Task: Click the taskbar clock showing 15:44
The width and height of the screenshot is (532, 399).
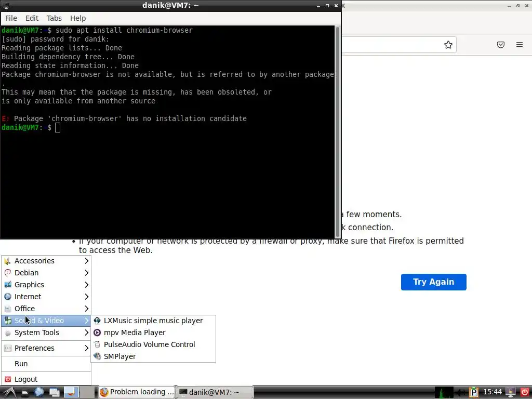Action: (493, 392)
